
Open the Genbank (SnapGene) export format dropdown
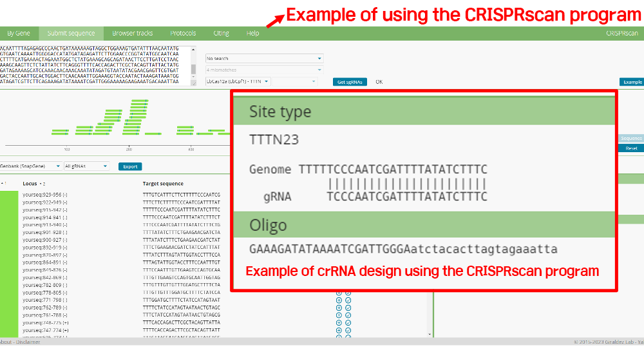pos(30,166)
